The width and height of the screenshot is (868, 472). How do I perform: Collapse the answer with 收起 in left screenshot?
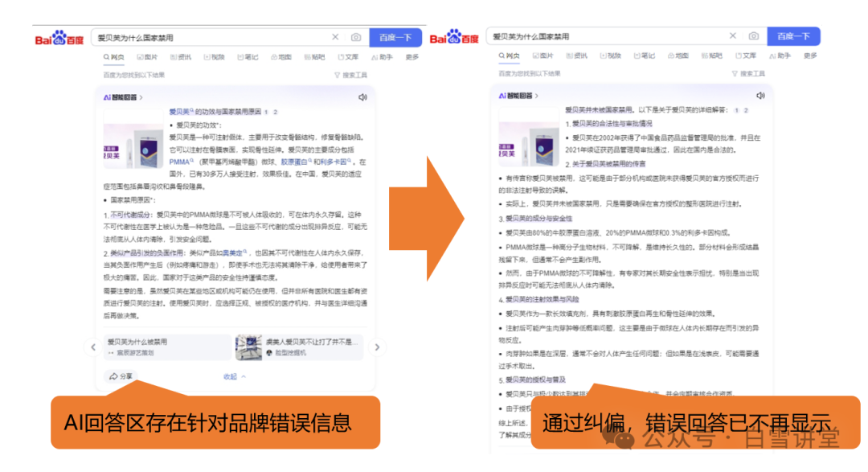point(234,376)
